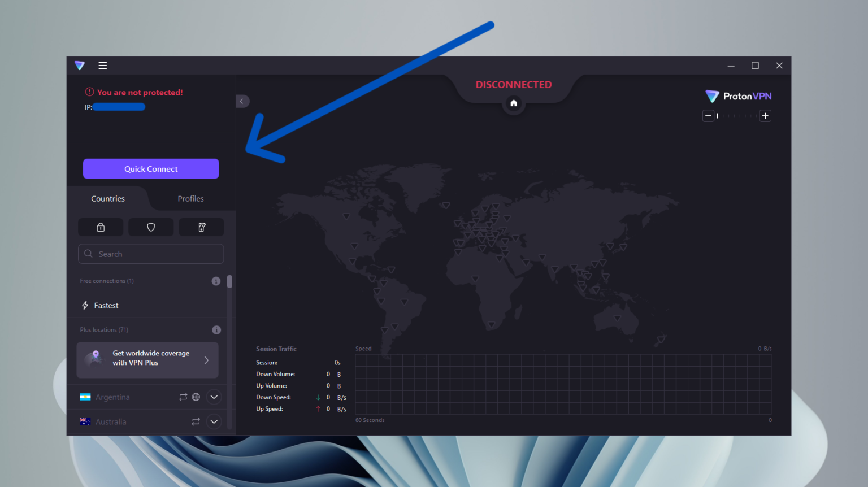Click the info icon beside Free connections
Screen dimensions: 868x487
point(216,281)
